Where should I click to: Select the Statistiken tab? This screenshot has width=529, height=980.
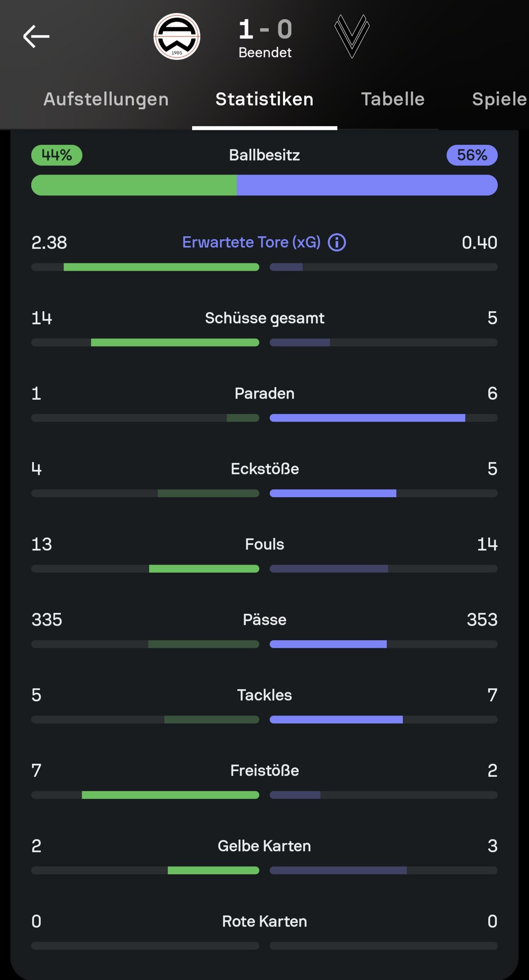[x=264, y=99]
